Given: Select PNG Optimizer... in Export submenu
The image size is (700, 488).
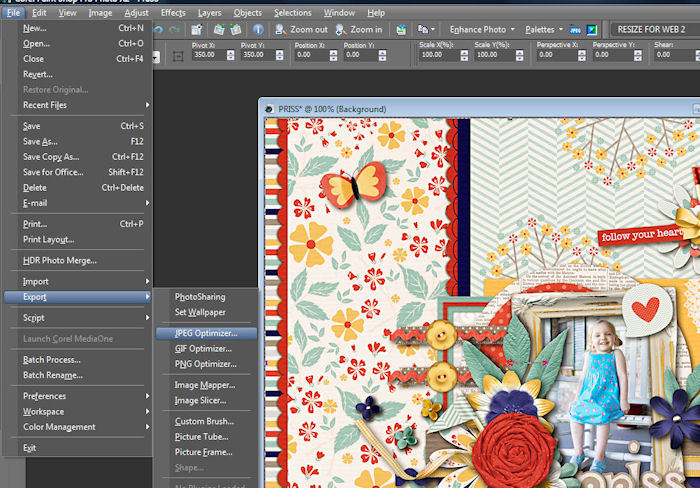Looking at the screenshot, I should pyautogui.click(x=206, y=364).
